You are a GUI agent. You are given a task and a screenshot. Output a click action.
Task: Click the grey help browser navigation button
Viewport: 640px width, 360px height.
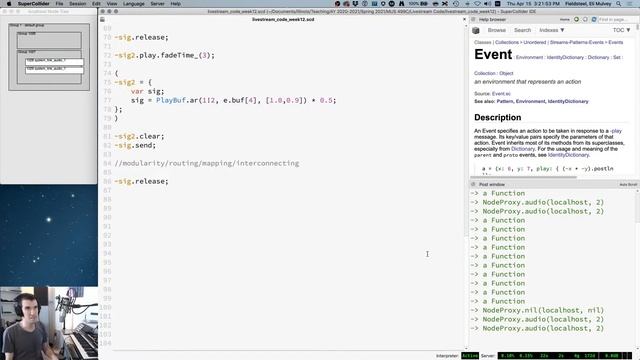point(585,20)
